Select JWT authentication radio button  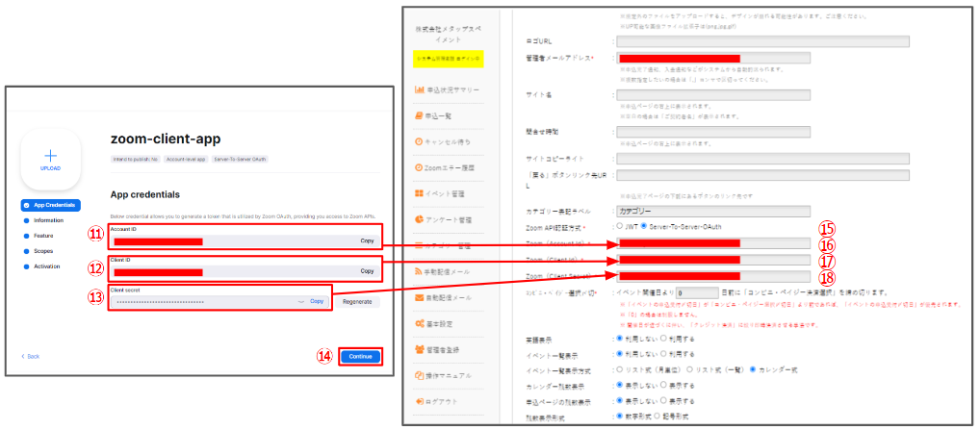(x=619, y=227)
